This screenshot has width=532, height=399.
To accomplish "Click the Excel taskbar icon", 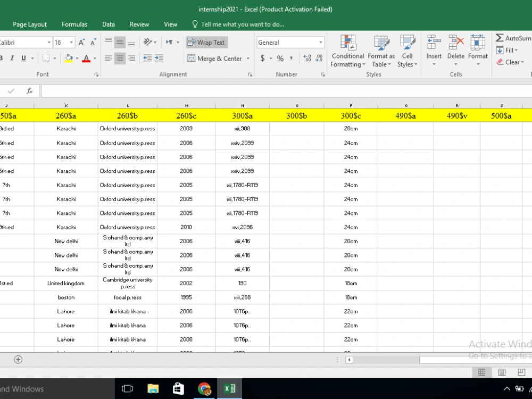I will pos(230,388).
